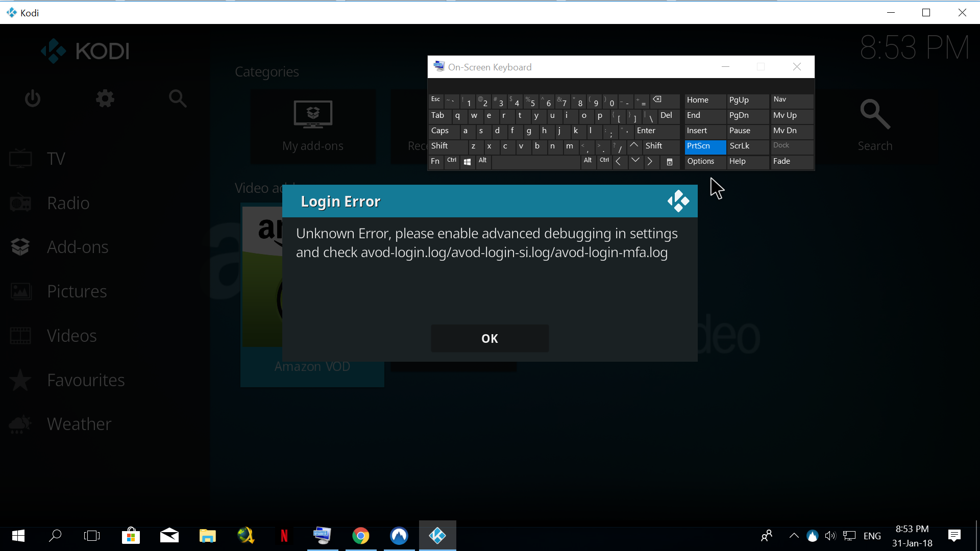Viewport: 980px width, 551px height.
Task: Toggle left Ctrl key on keyboard
Action: 452,162
